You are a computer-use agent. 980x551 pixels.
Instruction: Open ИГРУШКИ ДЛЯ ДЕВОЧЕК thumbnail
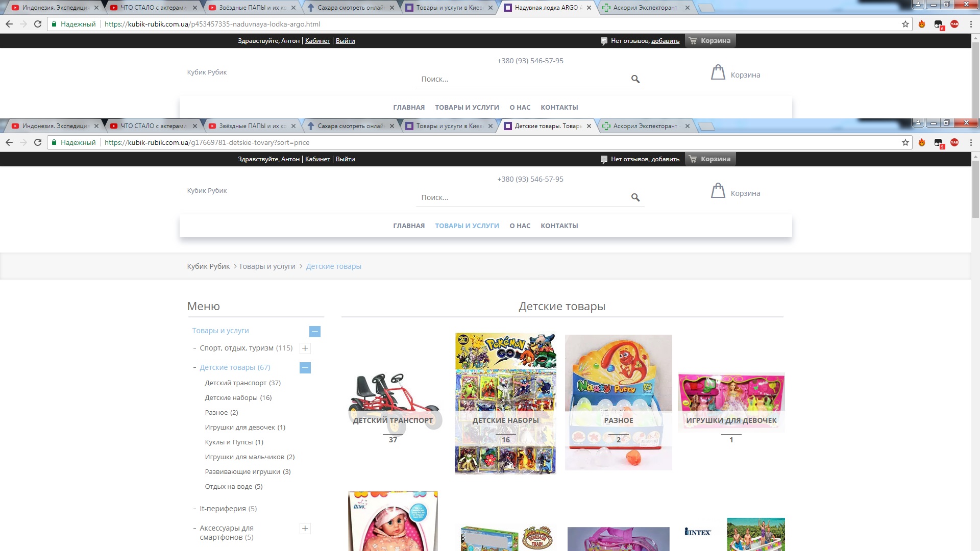tap(731, 403)
